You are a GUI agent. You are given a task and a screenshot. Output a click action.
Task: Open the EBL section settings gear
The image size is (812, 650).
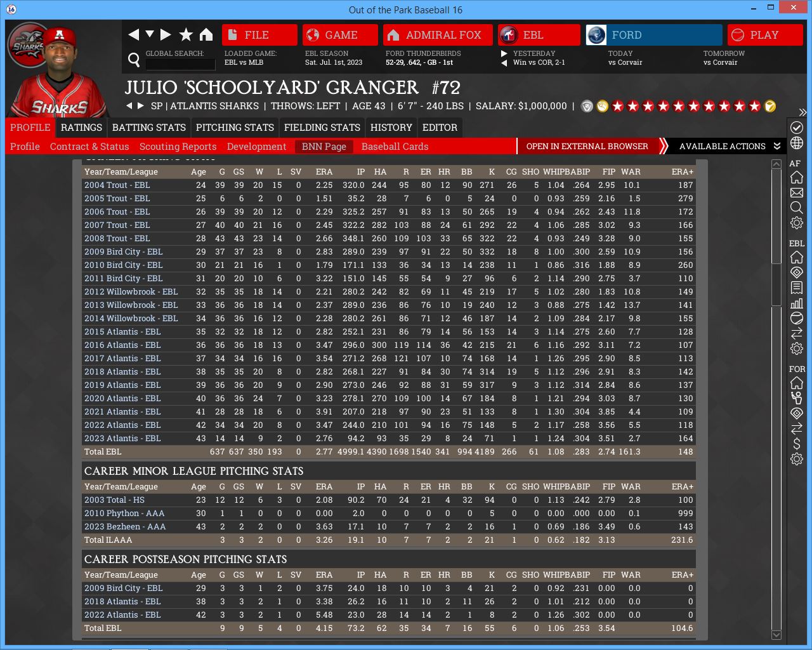coord(797,348)
